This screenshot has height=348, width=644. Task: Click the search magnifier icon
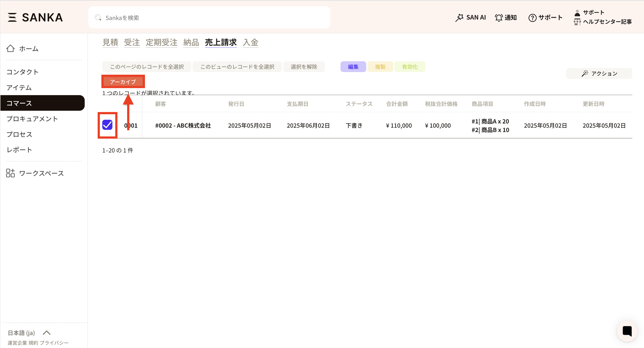tap(98, 18)
